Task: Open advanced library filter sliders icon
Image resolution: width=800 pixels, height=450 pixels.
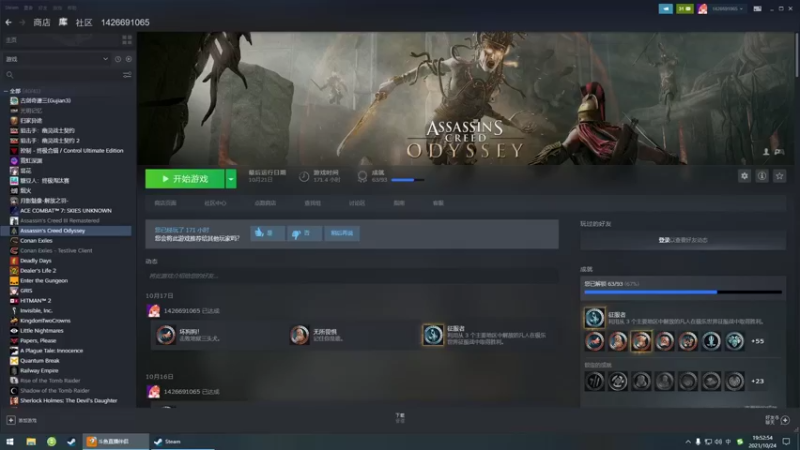Action: click(x=127, y=75)
